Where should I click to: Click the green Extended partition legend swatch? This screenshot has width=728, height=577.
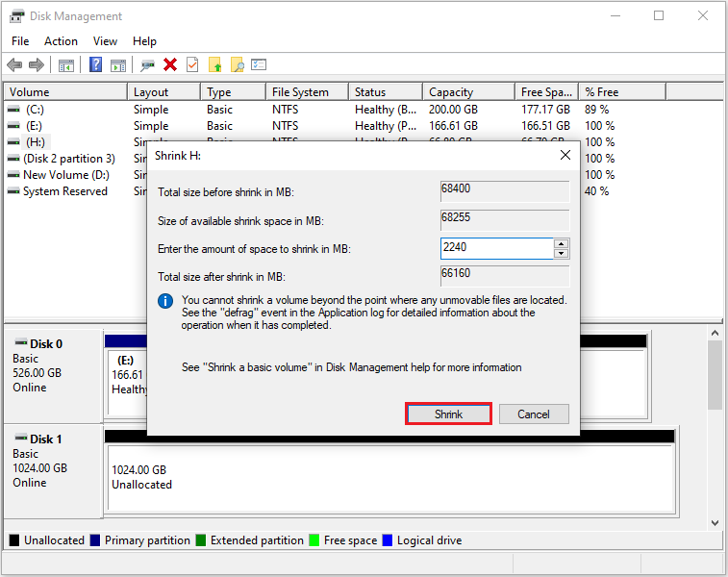201,540
